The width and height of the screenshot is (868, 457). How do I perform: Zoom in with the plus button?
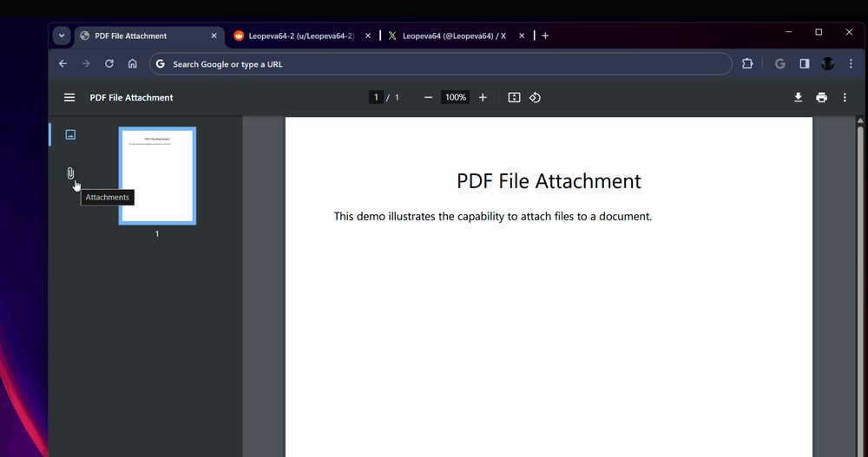(483, 98)
